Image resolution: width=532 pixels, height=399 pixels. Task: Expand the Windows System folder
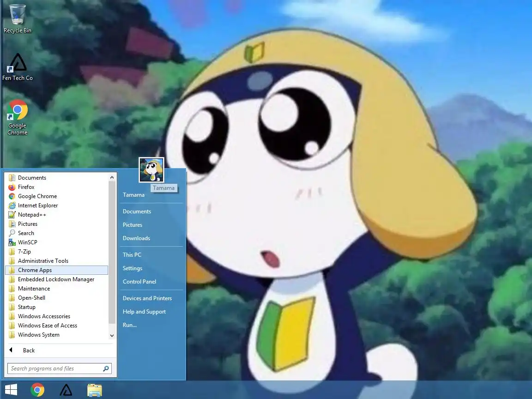(57, 334)
